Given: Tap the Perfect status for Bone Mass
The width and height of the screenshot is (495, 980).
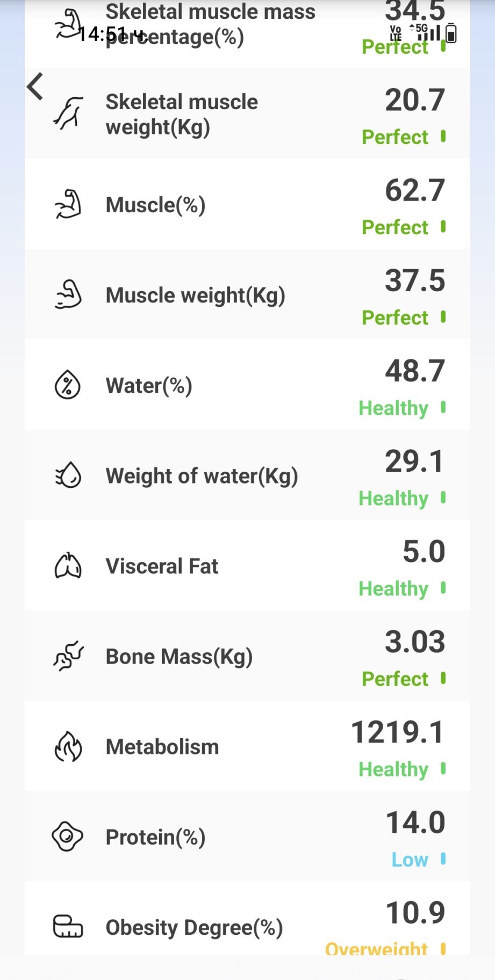Looking at the screenshot, I should coord(395,679).
